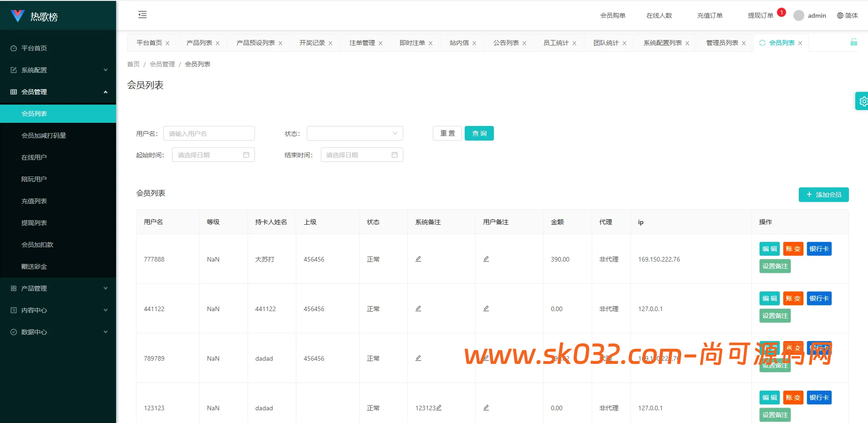Click 编辑 for user 777888
Image resolution: width=868 pixels, height=423 pixels.
pyautogui.click(x=770, y=249)
